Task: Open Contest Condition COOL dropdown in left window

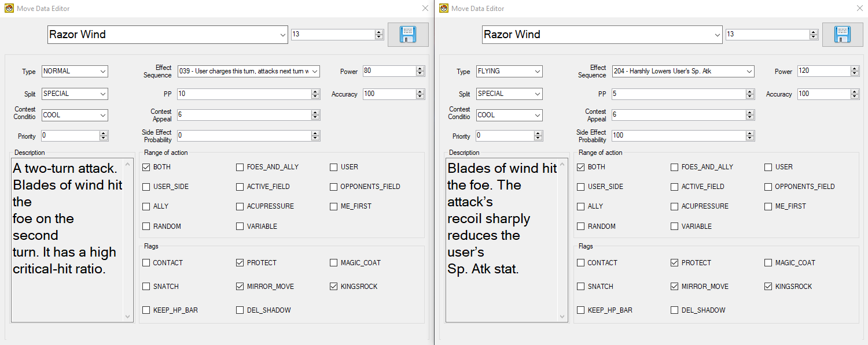Action: point(103,115)
